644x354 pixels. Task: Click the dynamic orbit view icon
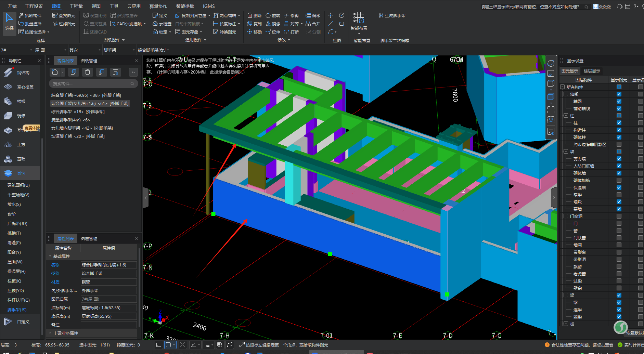[551, 63]
